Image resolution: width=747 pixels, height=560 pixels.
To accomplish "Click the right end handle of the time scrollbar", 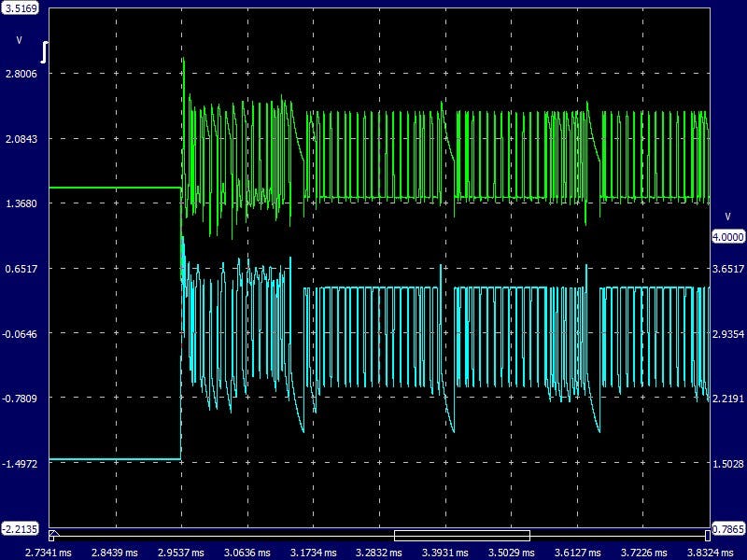I will pos(706,535).
